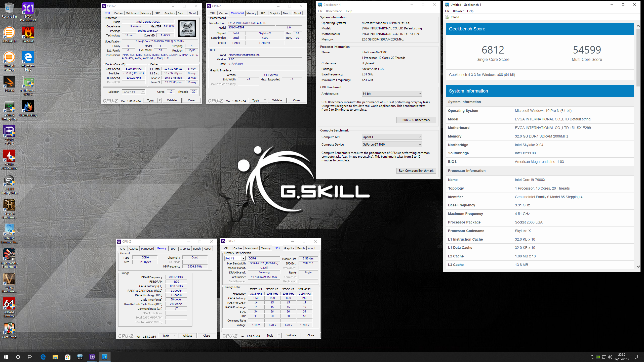Open File Explorer from taskbar
This screenshot has width=644, height=362.
click(x=55, y=357)
